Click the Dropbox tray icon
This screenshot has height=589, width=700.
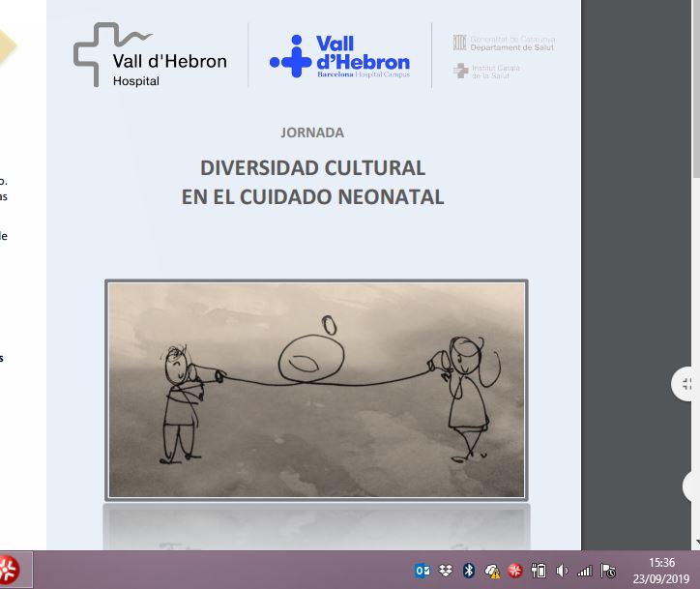click(446, 571)
